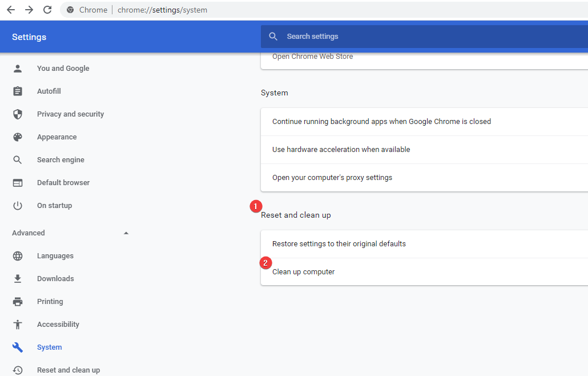588x376 pixels.
Task: Open Restore settings to their original defaults
Action: (339, 244)
